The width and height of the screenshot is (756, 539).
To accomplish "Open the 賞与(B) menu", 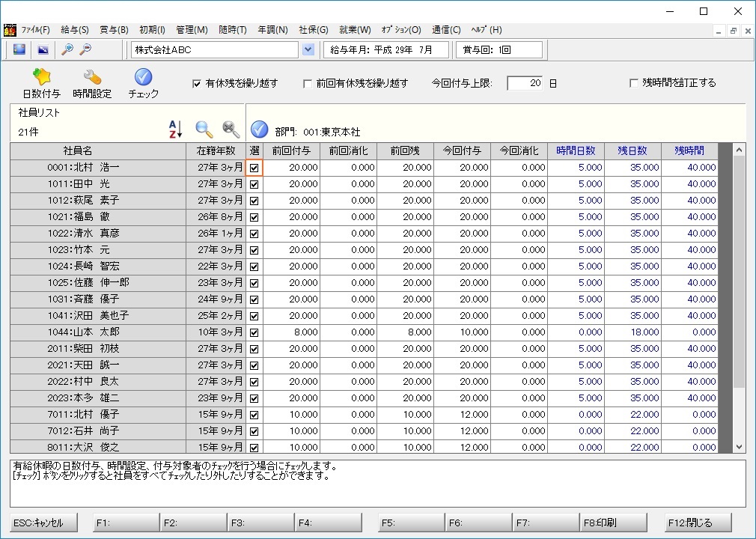I will pos(114,30).
